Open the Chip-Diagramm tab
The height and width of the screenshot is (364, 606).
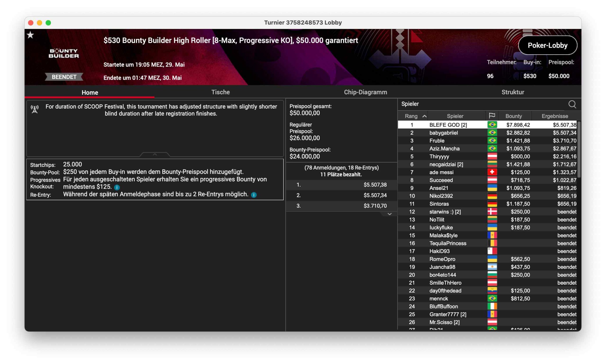pos(365,92)
